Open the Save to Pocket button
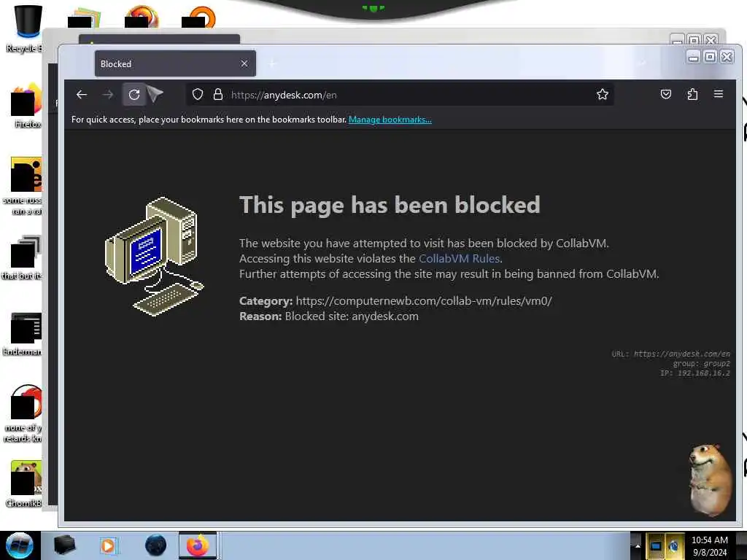Image resolution: width=747 pixels, height=560 pixels. [x=666, y=94]
